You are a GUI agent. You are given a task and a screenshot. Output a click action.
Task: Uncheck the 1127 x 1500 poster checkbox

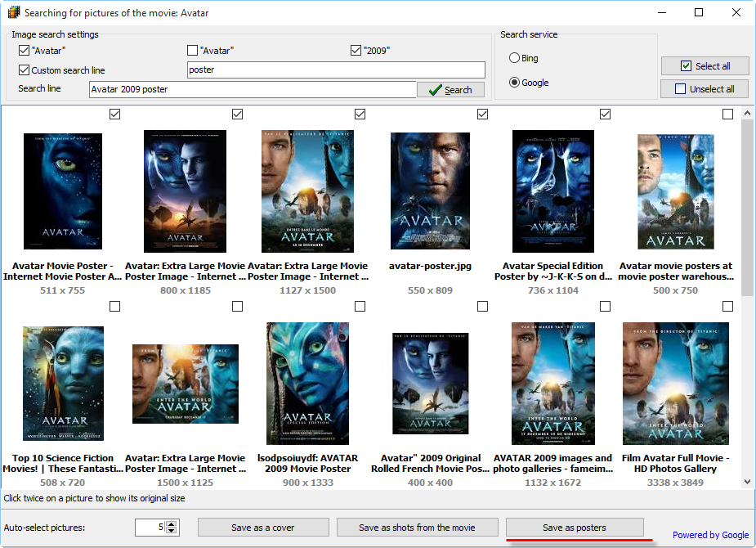[x=360, y=114]
